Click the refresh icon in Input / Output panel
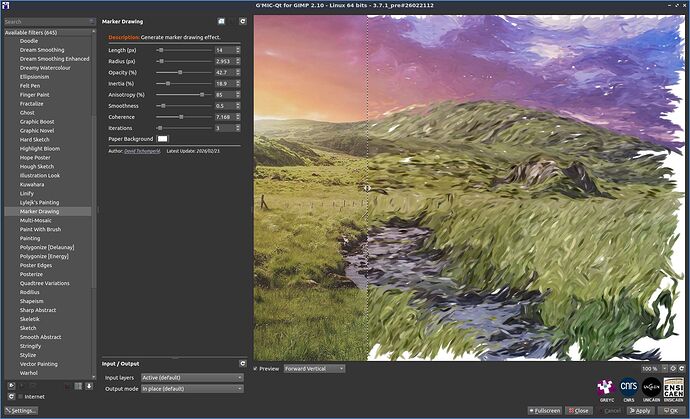690x419 pixels. (242, 363)
